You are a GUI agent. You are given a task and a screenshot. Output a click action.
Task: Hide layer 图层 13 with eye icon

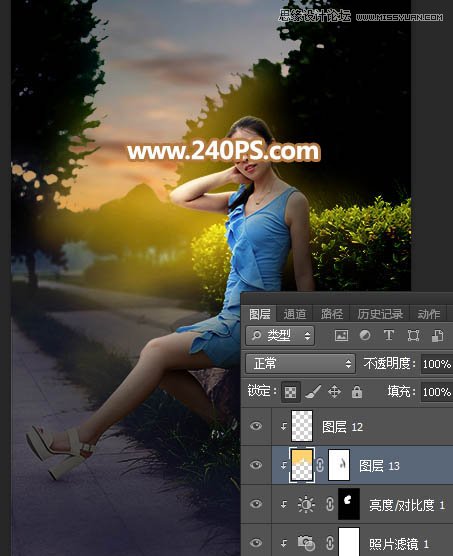click(x=256, y=465)
